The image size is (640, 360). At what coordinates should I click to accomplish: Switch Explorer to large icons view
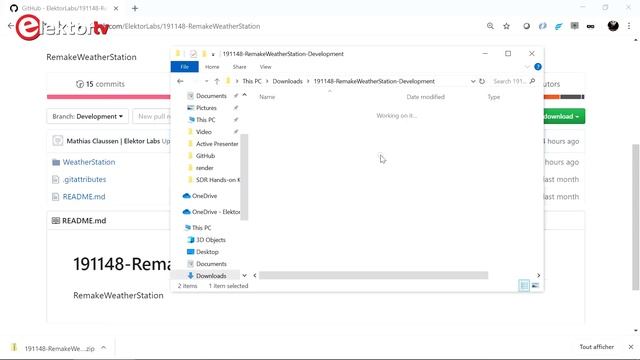(535, 286)
